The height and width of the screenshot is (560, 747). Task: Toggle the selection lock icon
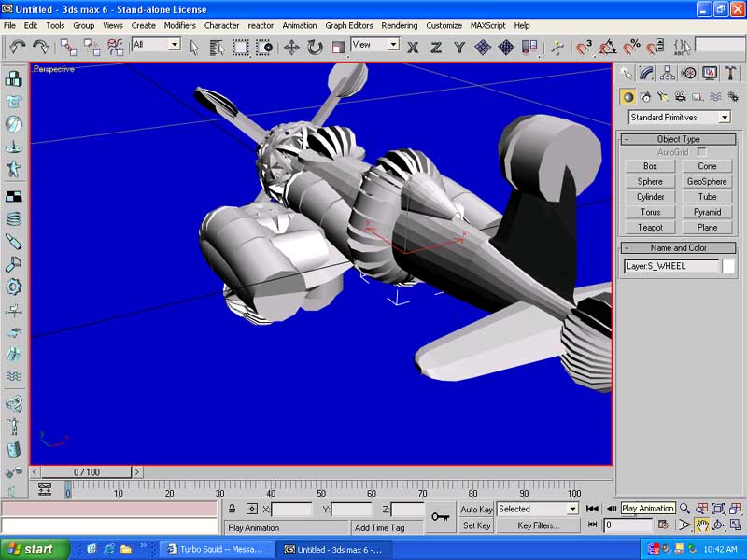[x=232, y=509]
